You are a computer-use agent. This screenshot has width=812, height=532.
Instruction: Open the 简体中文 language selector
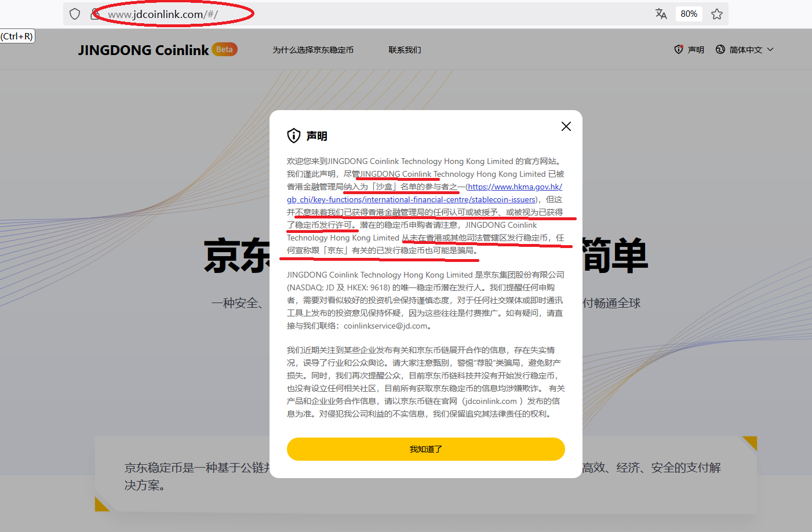(x=745, y=50)
